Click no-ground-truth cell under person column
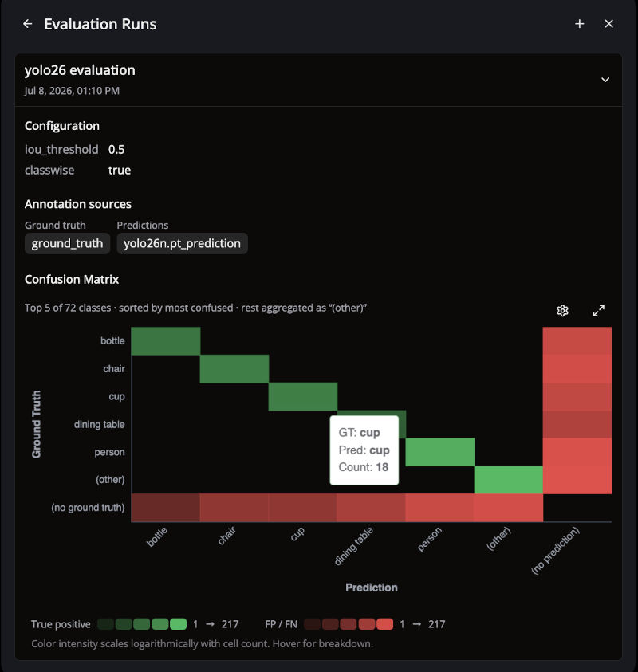Viewport: 638px width, 672px height. (x=440, y=508)
